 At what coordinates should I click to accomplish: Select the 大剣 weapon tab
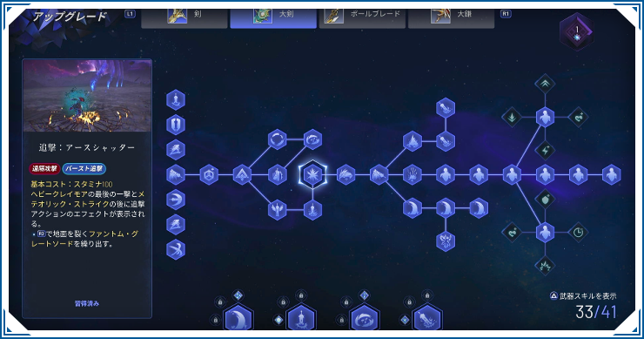click(x=273, y=18)
